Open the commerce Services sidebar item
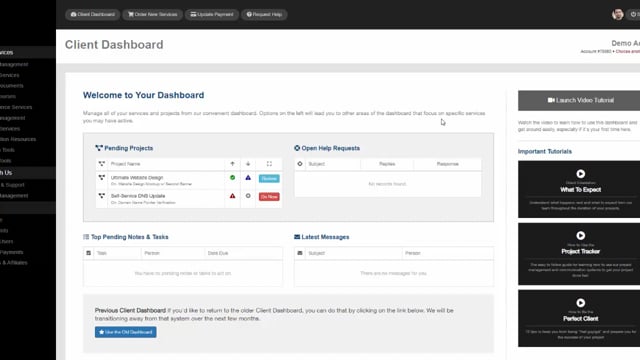Viewport: 640px width, 360px height. (16, 107)
